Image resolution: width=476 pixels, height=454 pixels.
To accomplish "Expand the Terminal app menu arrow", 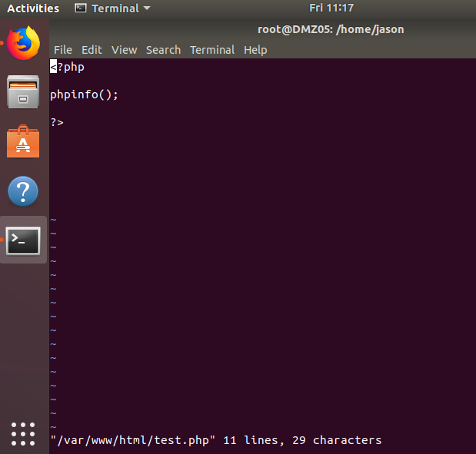I will [147, 8].
